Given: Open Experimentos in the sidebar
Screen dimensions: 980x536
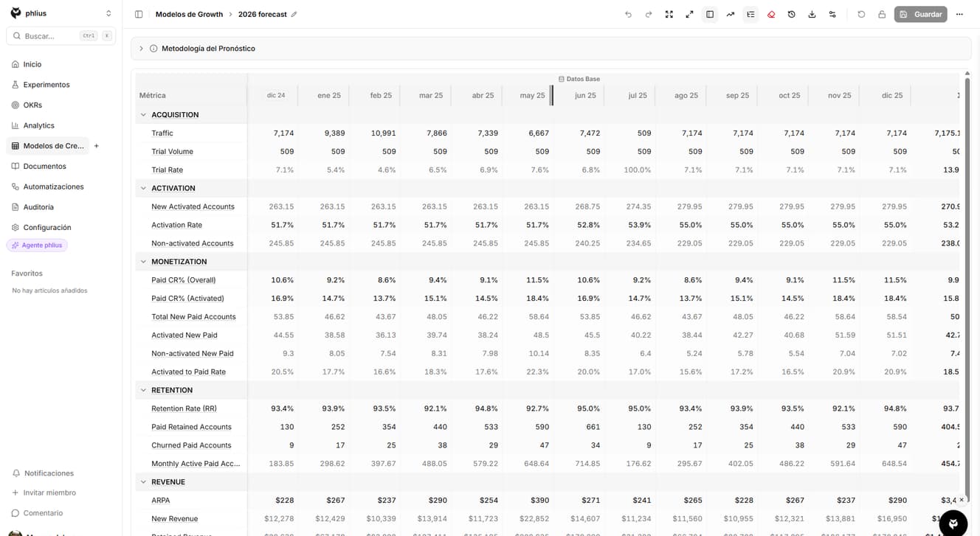Looking at the screenshot, I should click(46, 85).
